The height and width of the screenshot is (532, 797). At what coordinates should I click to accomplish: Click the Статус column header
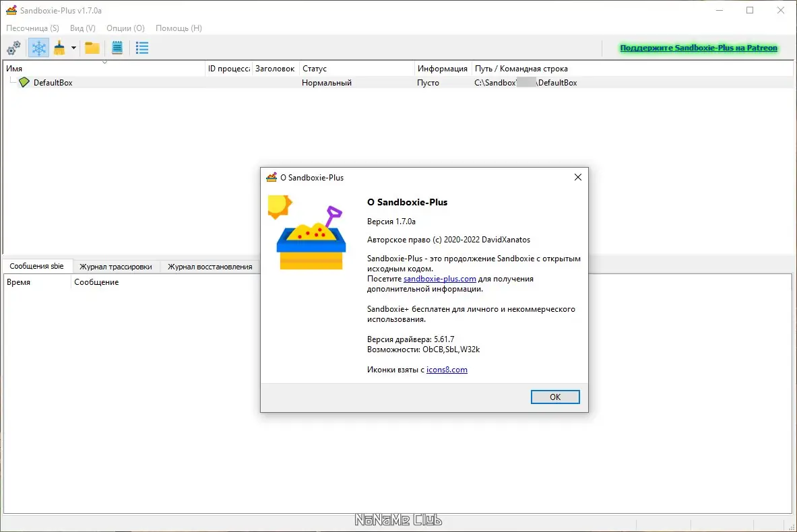coord(357,69)
